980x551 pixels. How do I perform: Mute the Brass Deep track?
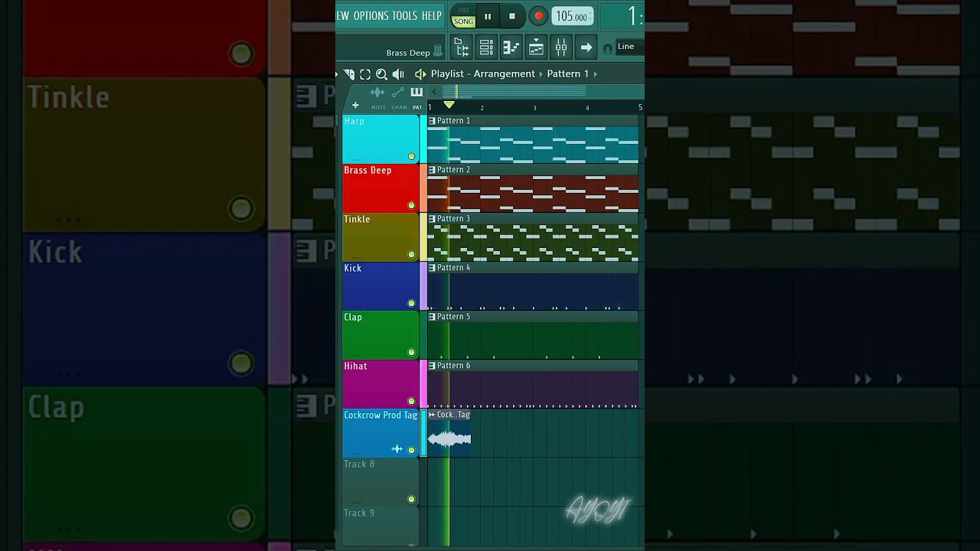(x=411, y=205)
